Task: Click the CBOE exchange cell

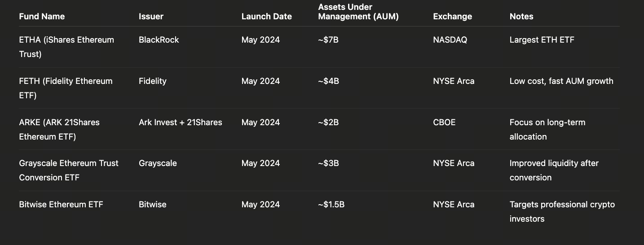Action: tap(444, 122)
